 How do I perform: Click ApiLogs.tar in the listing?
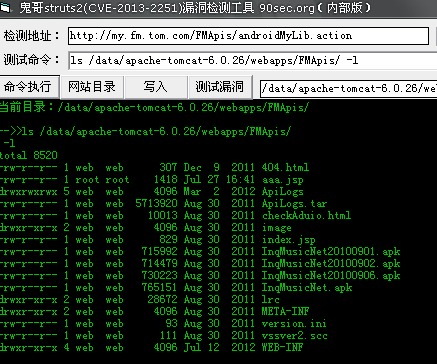coord(294,204)
